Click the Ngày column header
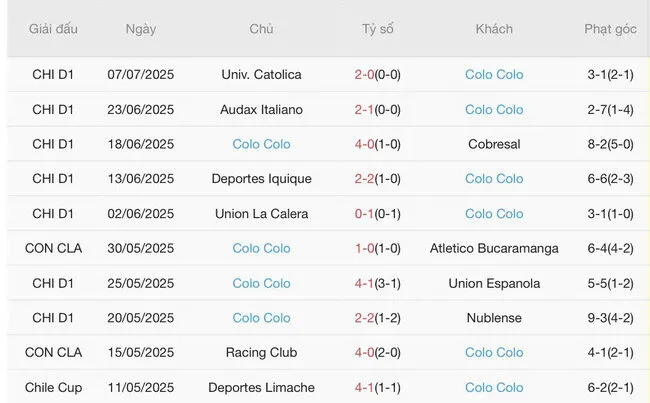650x403 pixels. click(x=141, y=29)
